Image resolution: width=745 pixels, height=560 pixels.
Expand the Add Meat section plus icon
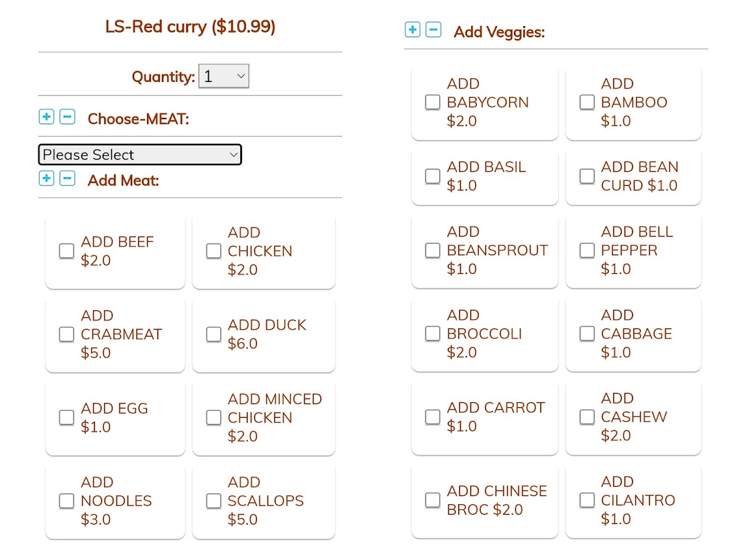click(47, 179)
